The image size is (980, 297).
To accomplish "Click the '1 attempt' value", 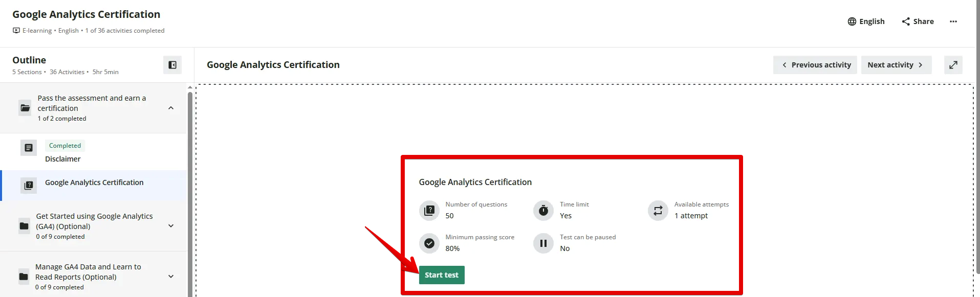I will 691,216.
